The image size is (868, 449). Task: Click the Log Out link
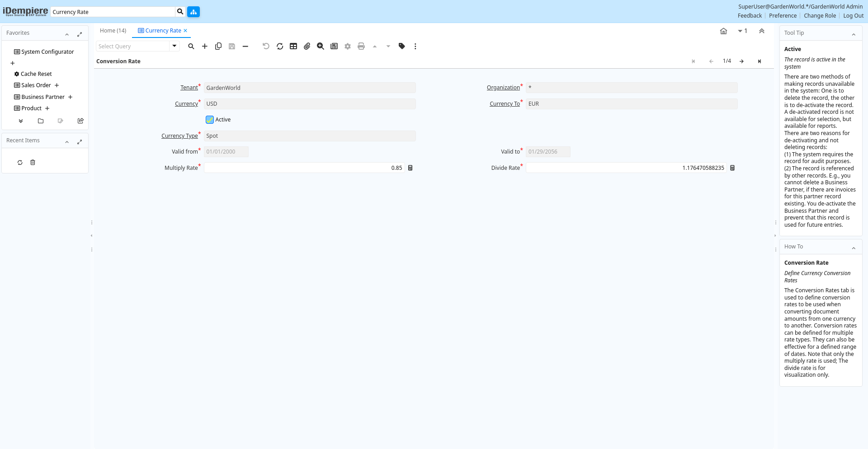[853, 16]
